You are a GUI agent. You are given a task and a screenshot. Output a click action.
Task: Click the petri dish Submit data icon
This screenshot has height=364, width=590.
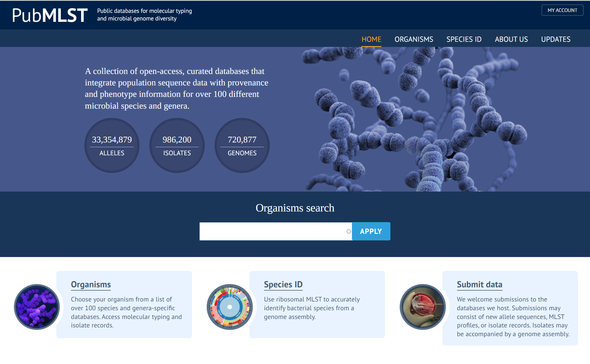coord(423,307)
